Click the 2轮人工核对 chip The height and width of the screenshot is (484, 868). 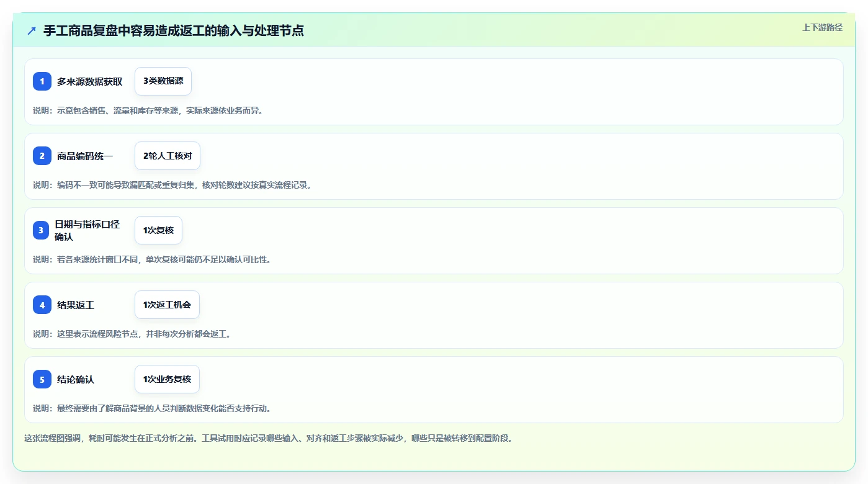168,156
